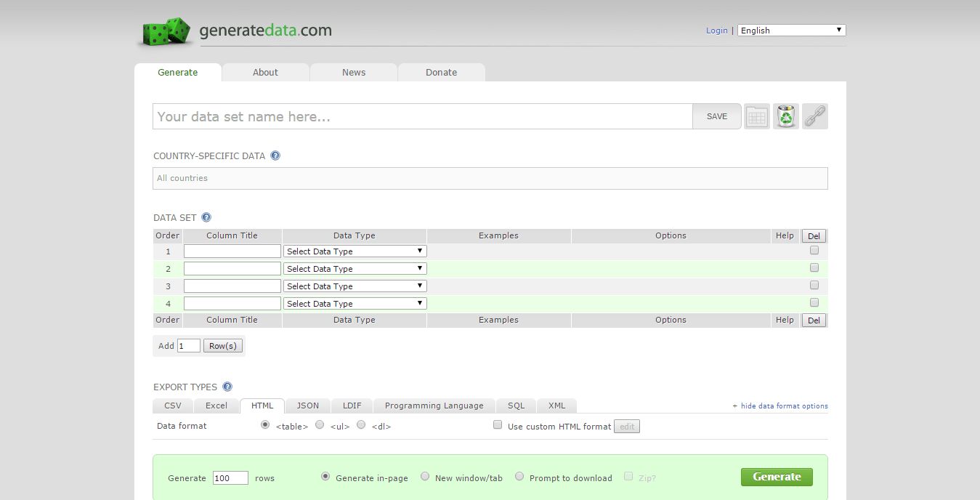The height and width of the screenshot is (500, 980).
Task: Open the English language dropdown
Action: (x=791, y=30)
